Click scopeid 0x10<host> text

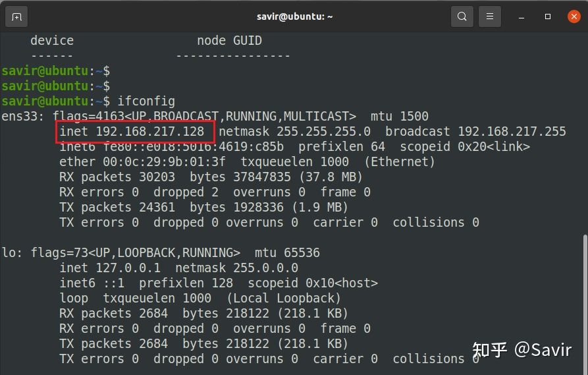pyautogui.click(x=313, y=283)
